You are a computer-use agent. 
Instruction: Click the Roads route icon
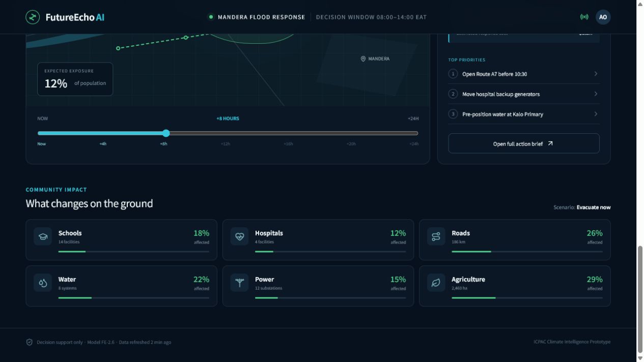[x=436, y=236]
